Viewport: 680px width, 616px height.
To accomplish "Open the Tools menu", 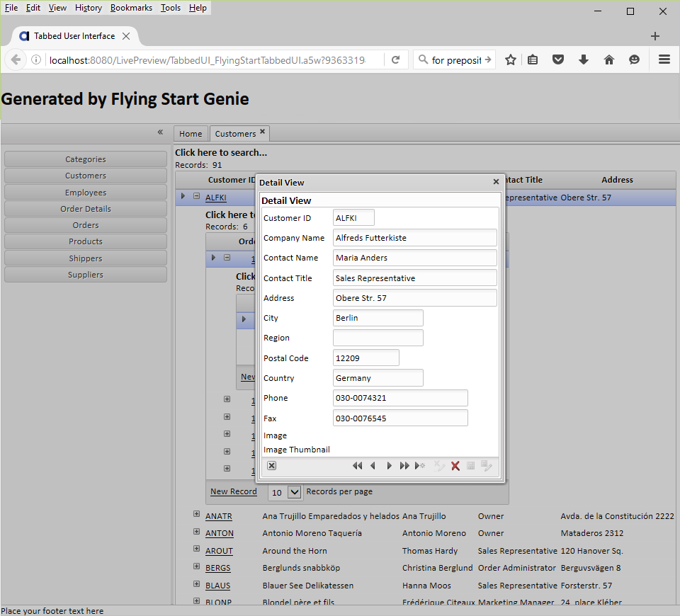I will click(x=171, y=8).
